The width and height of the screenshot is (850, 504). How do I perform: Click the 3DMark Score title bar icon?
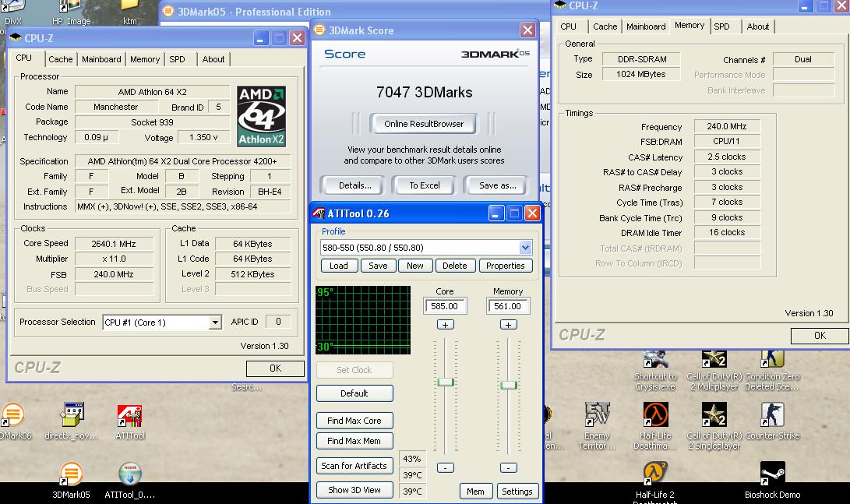tap(319, 30)
